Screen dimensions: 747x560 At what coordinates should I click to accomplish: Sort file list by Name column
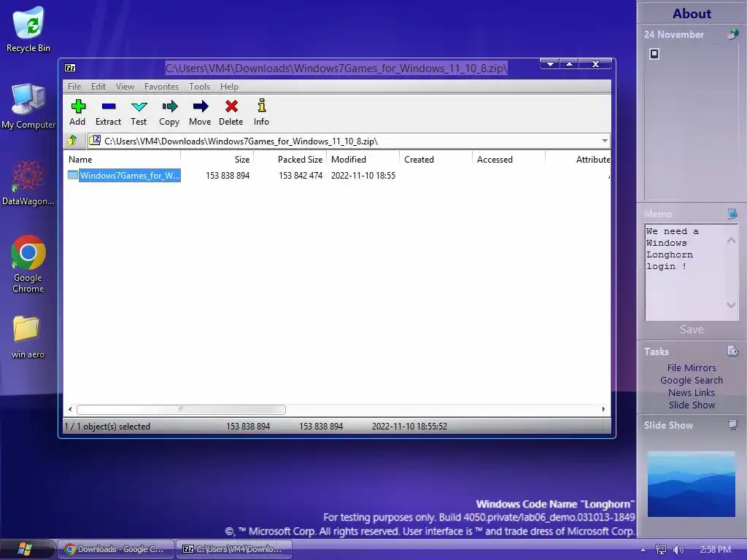(x=122, y=160)
